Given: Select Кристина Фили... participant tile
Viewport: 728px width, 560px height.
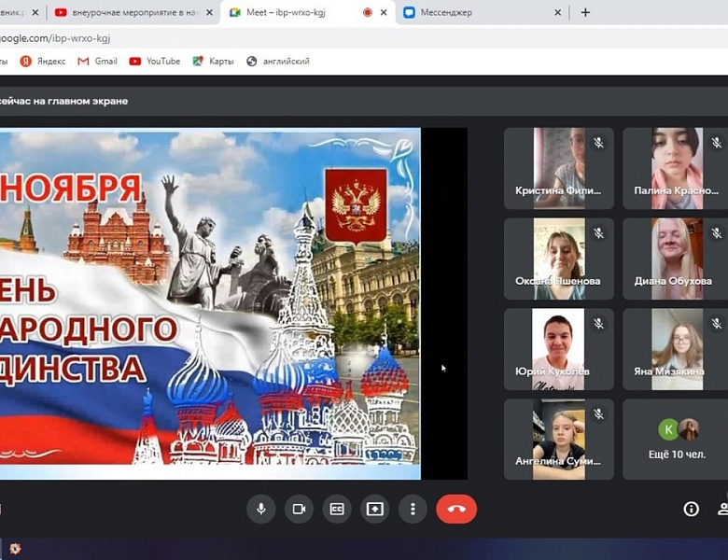Looking at the screenshot, I should click(558, 168).
